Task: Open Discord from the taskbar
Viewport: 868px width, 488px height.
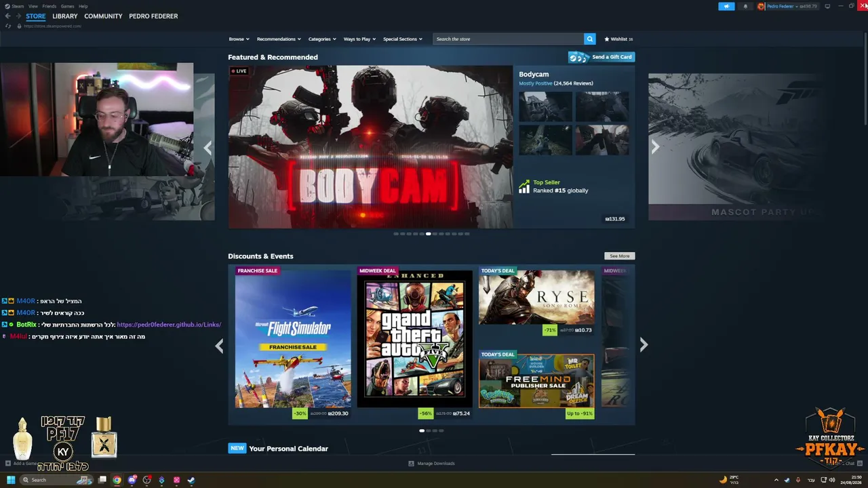Action: [x=132, y=480]
